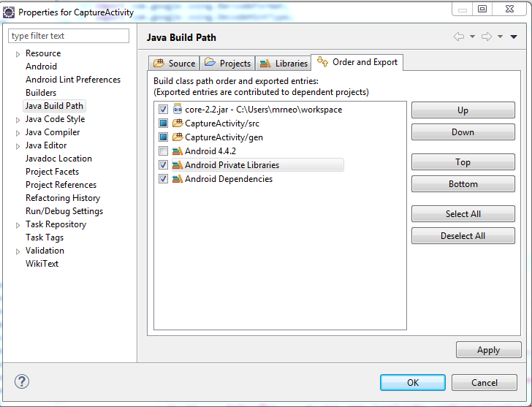
Task: Toggle the CaptureActivity/src checkbox
Action: [163, 123]
